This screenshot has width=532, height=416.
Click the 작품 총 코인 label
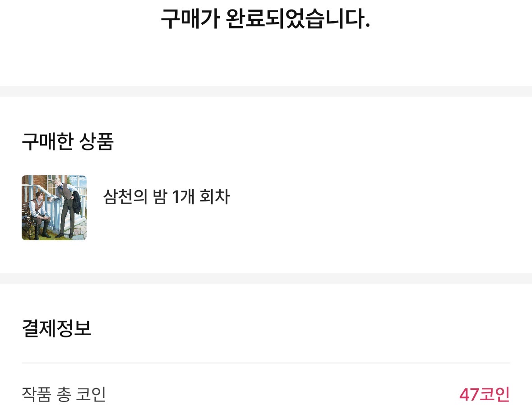64,394
